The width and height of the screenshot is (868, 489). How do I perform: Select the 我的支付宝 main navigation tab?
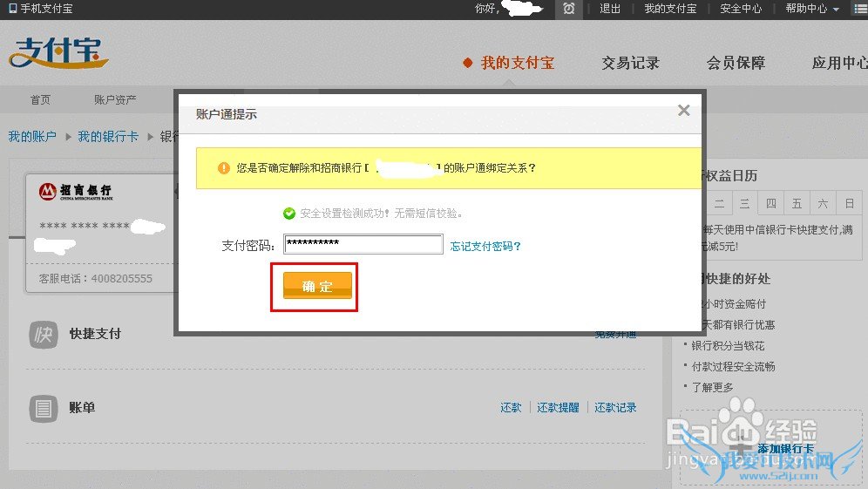pos(517,63)
